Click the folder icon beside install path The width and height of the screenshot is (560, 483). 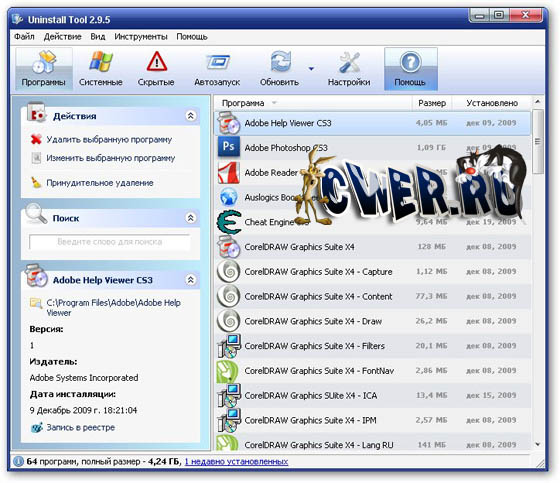click(x=36, y=303)
